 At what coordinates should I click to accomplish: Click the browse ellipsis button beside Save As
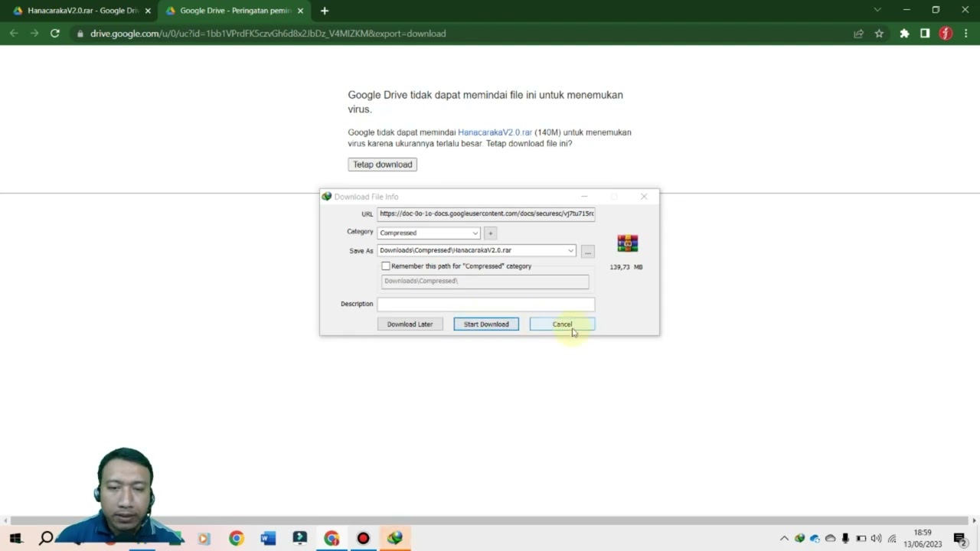588,251
